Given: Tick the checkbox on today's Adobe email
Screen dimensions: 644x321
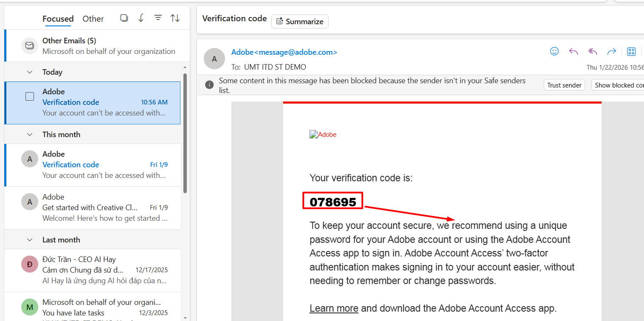Looking at the screenshot, I should pyautogui.click(x=30, y=96).
